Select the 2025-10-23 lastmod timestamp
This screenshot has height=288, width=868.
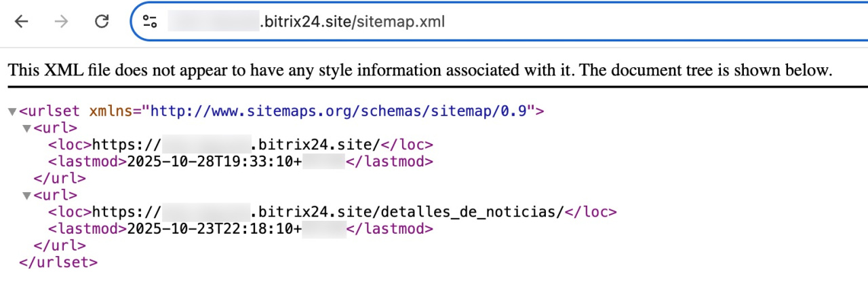click(x=214, y=229)
